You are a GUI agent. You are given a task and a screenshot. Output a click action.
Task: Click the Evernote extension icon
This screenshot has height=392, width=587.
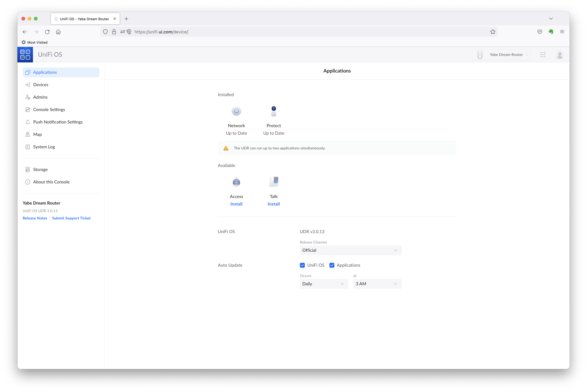point(551,32)
